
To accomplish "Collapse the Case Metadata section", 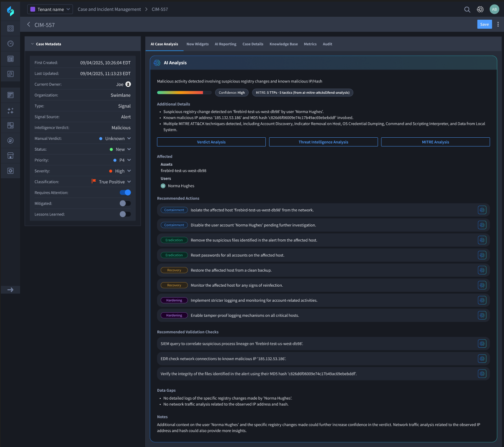I will click(32, 44).
